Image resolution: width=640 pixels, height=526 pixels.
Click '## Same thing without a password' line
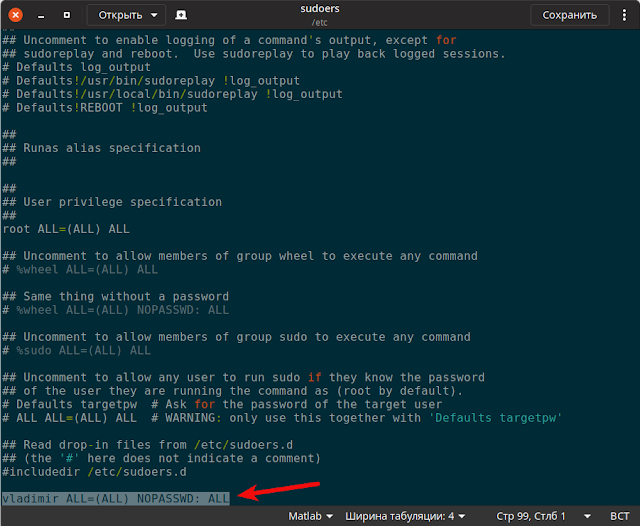tap(116, 296)
